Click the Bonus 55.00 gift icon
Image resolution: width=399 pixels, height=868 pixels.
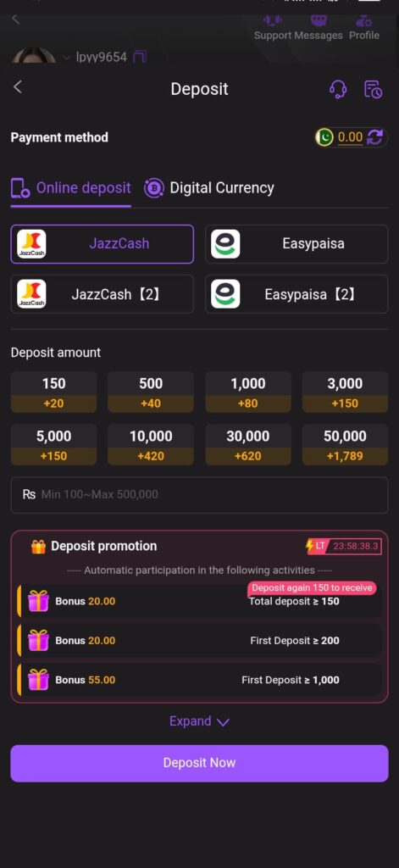pos(38,680)
